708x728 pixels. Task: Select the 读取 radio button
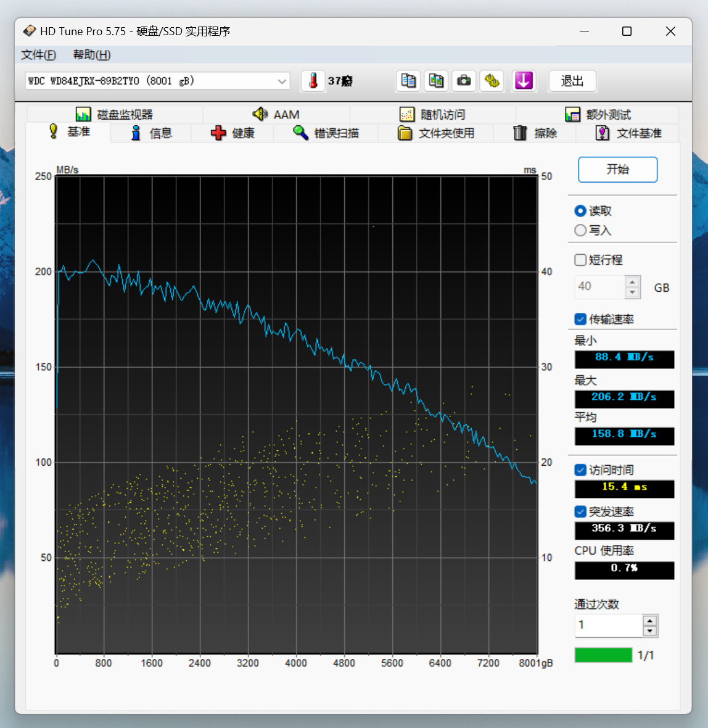coord(580,211)
